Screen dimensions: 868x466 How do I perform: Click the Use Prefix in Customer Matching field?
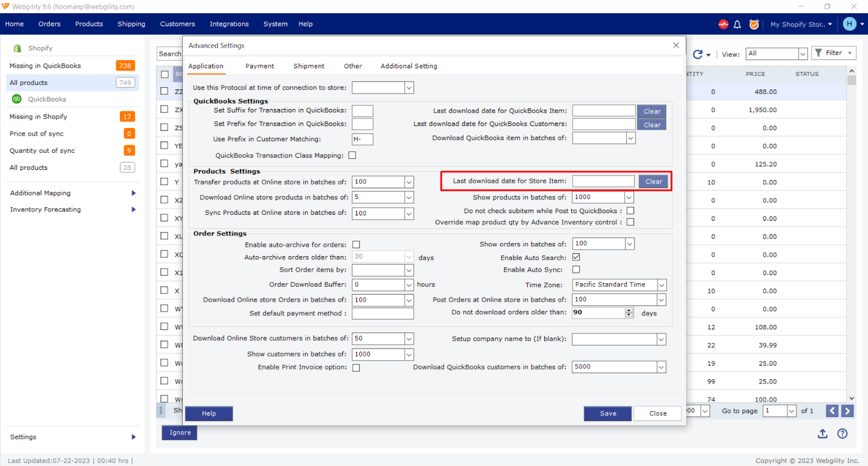(x=362, y=139)
